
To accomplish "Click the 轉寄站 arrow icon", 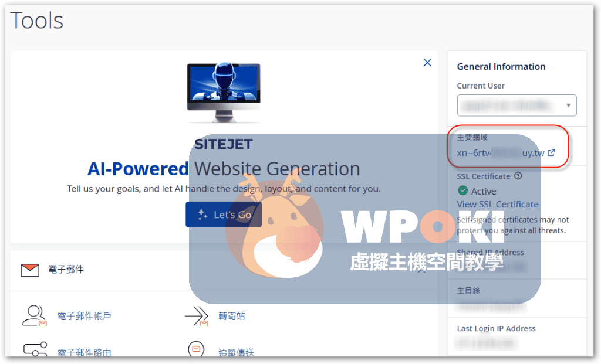I will (197, 316).
